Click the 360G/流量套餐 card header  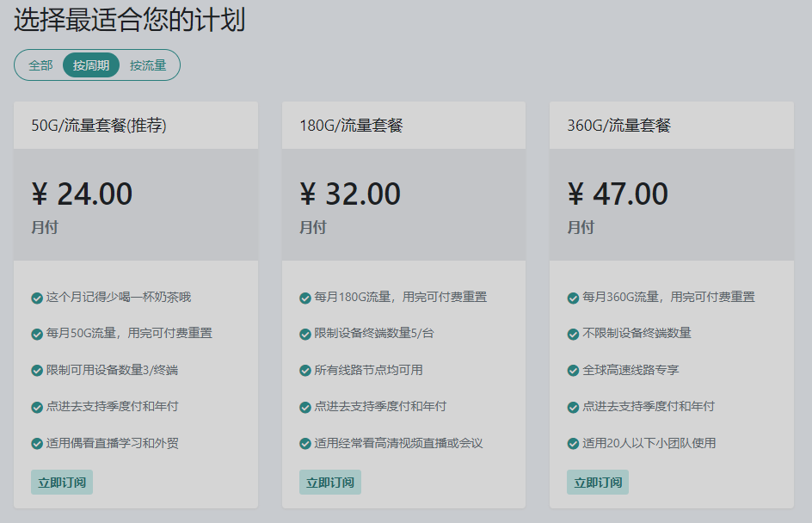coord(618,126)
